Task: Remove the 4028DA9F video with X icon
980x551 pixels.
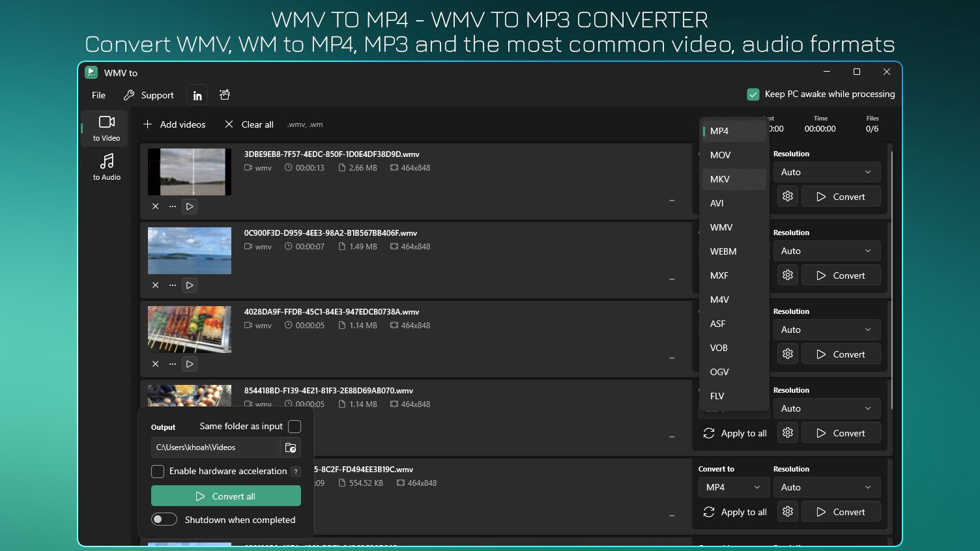Action: [155, 364]
